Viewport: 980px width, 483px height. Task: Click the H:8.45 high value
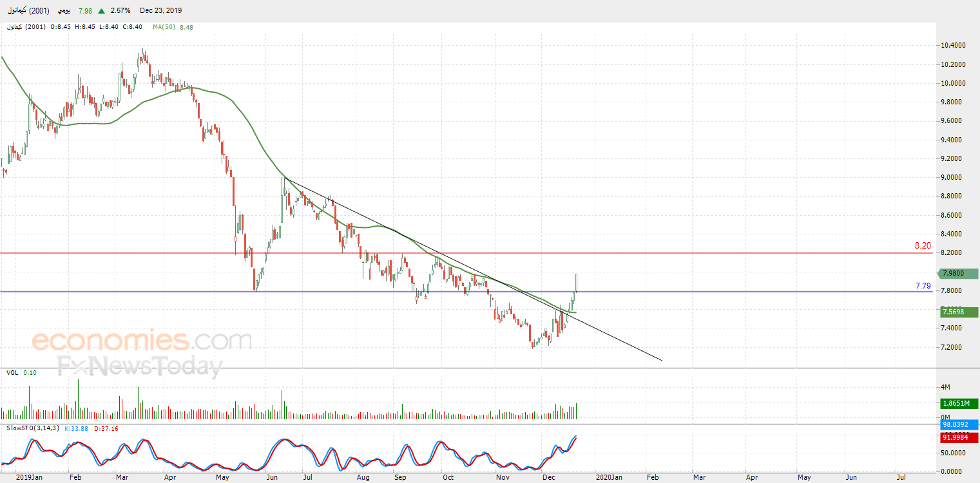(85, 27)
